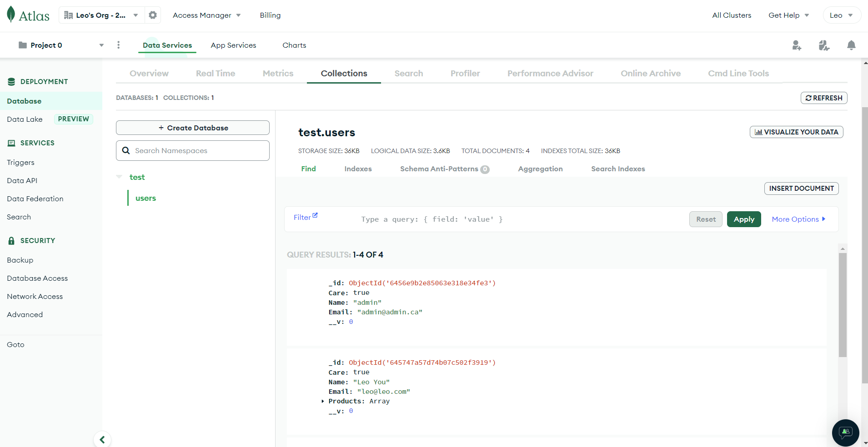
Task: Open project options three-dot menu
Action: click(x=119, y=45)
